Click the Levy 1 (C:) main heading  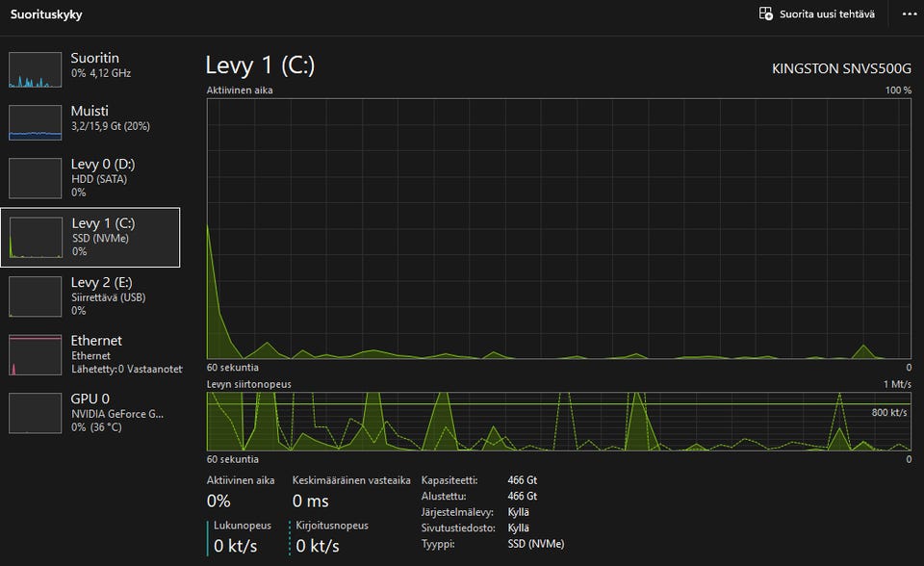[260, 65]
